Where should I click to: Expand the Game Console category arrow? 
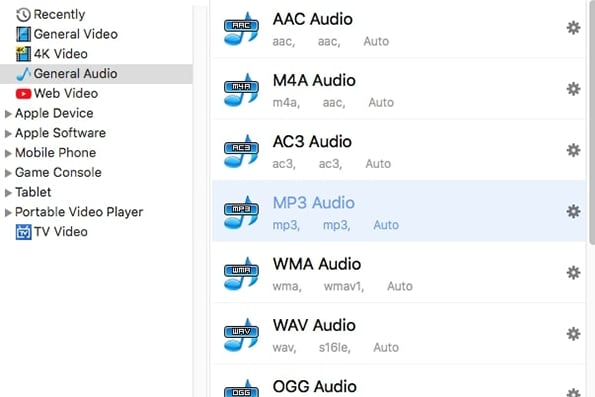click(x=8, y=173)
